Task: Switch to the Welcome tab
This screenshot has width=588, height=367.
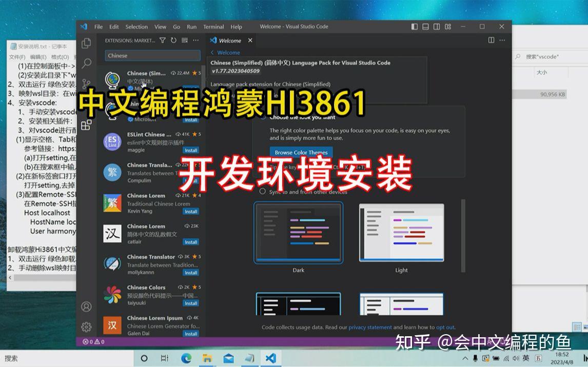Action: (230, 40)
